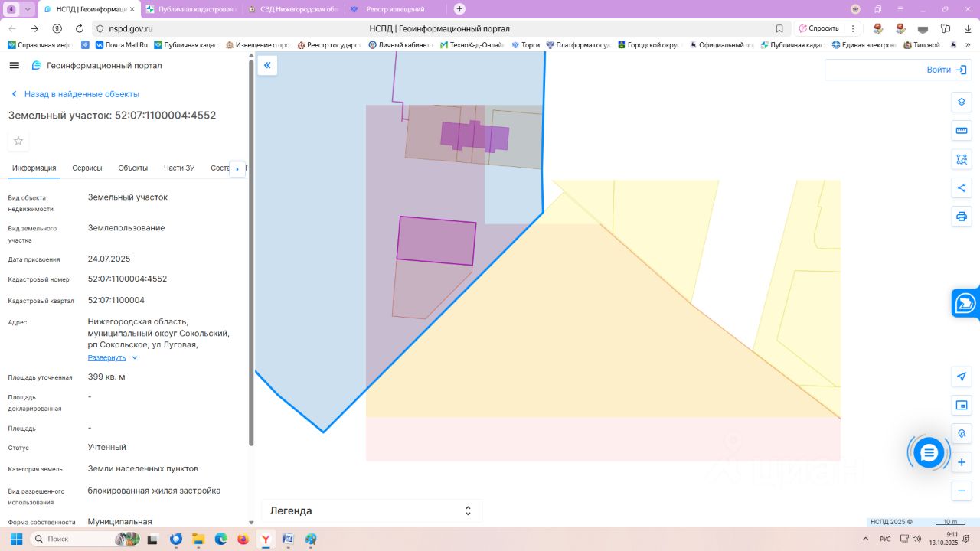
Task: Click the Развернуть address link
Action: (106, 357)
